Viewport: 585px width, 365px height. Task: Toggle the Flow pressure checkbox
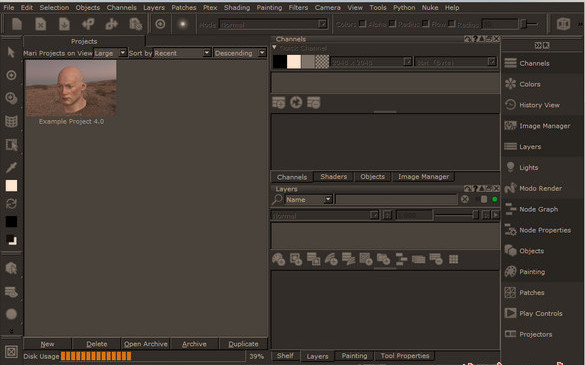451,24
